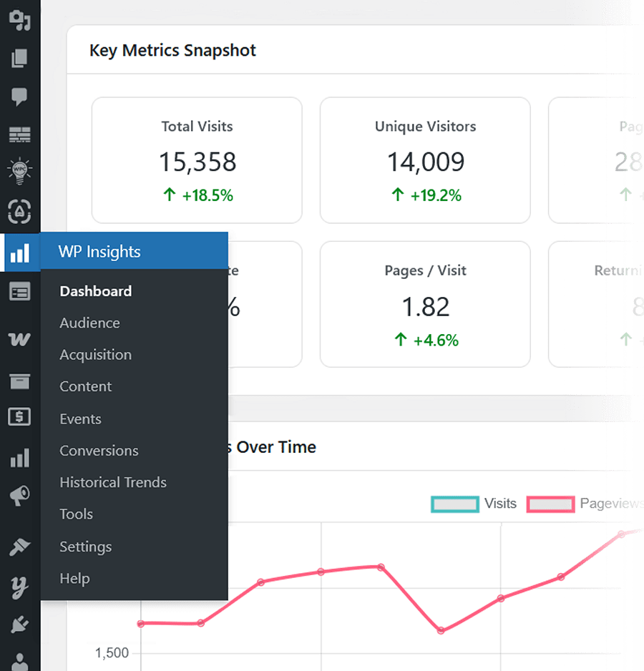Click the comments speech bubble icon
644x671 pixels.
20,96
